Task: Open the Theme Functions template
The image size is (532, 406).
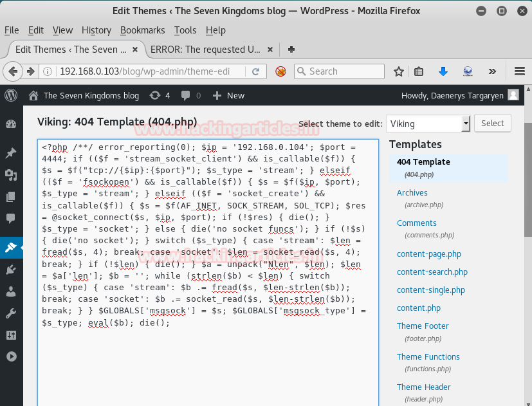Action: point(428,356)
